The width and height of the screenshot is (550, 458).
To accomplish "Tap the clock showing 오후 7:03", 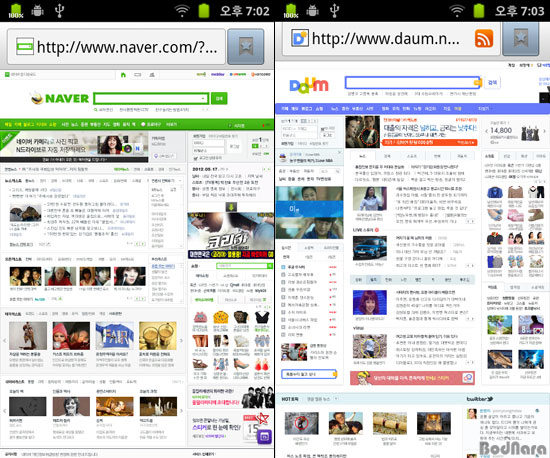I will tap(519, 11).
